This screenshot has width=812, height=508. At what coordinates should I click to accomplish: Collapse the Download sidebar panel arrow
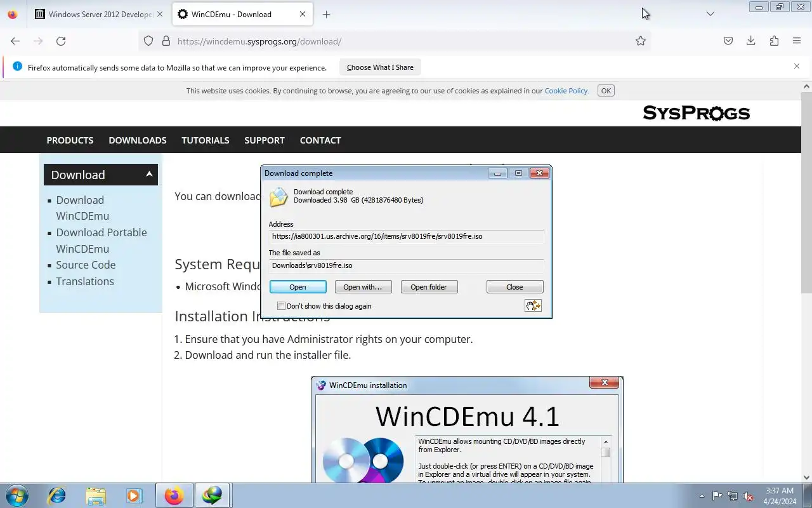click(x=149, y=173)
